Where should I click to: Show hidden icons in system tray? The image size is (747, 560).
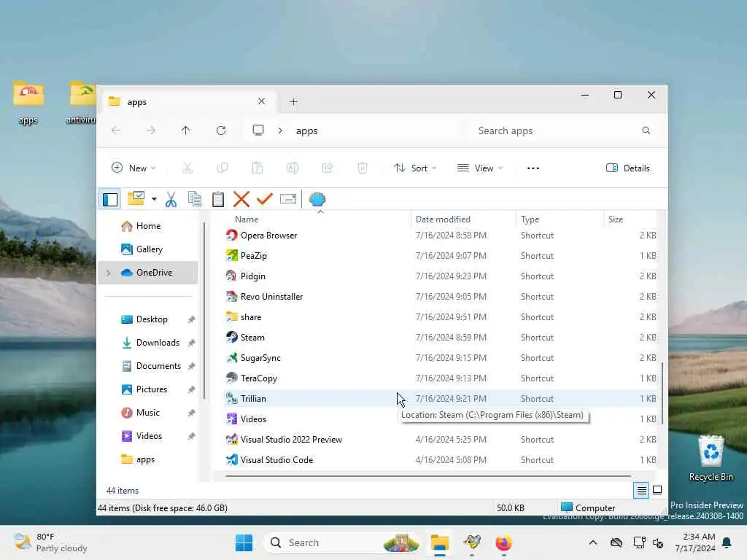pos(592,542)
